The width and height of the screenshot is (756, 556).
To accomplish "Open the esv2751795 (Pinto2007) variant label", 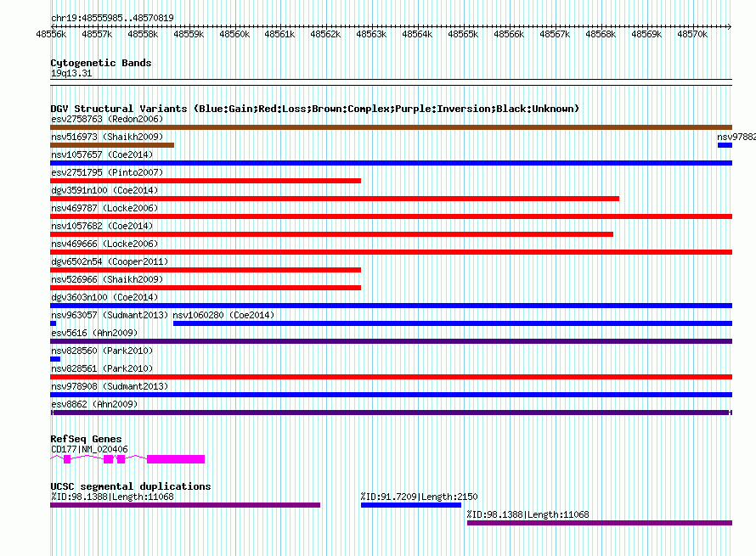I will pyautogui.click(x=107, y=172).
